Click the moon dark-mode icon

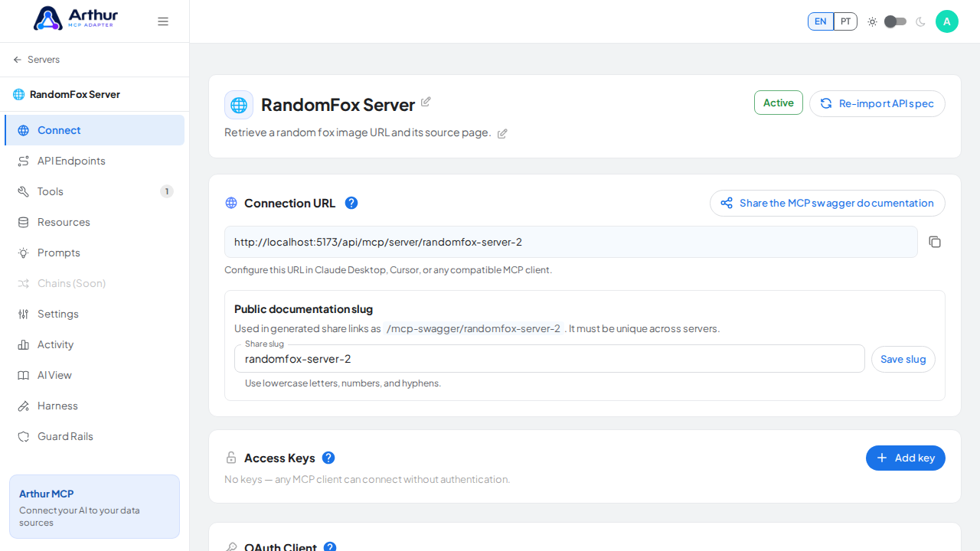click(x=920, y=21)
